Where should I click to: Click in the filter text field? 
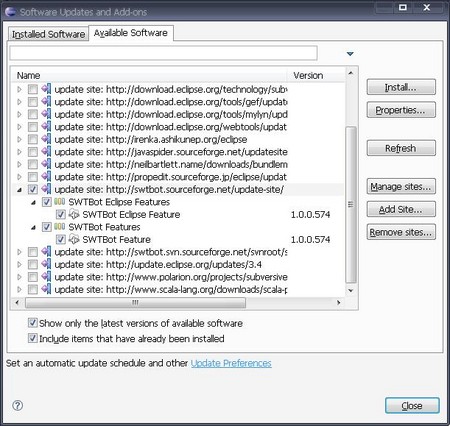[x=163, y=53]
